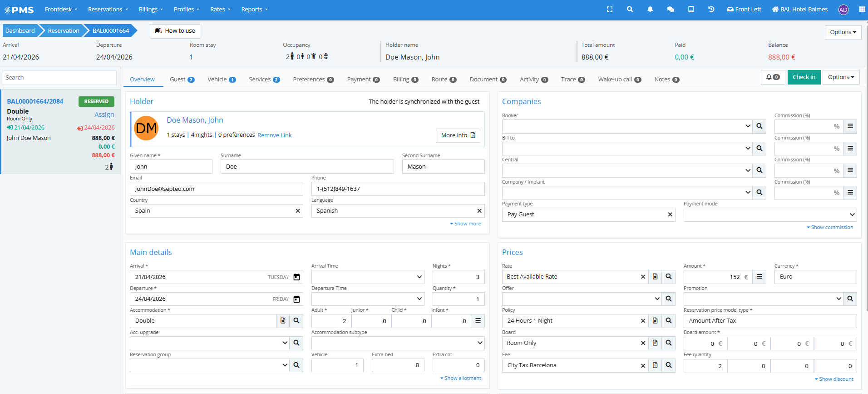This screenshot has height=394, width=868.
Task: Open the Arrival date calendar picker
Action: click(x=296, y=277)
